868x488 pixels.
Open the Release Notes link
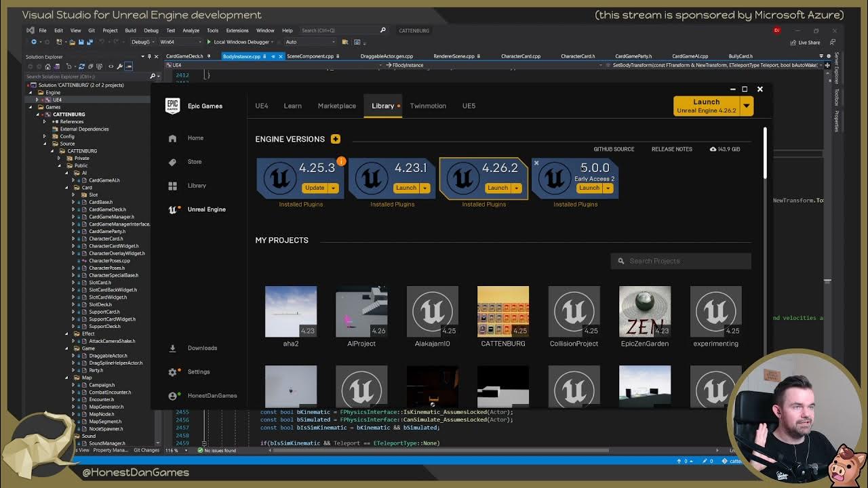click(672, 149)
